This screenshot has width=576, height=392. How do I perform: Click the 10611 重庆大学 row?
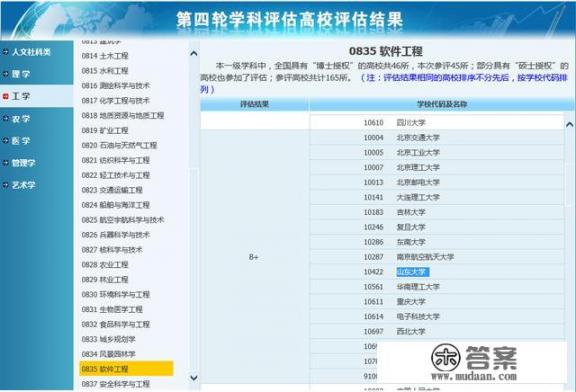click(436, 302)
